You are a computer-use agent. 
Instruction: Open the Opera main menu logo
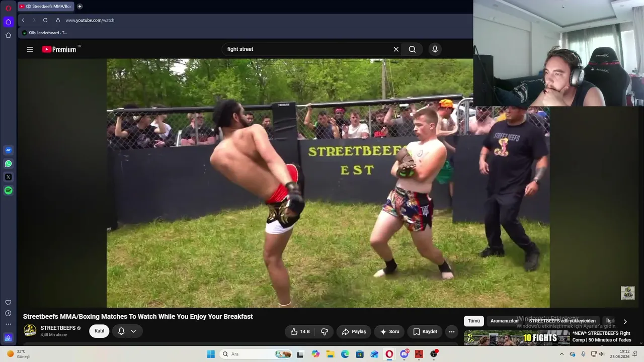pyautogui.click(x=8, y=9)
